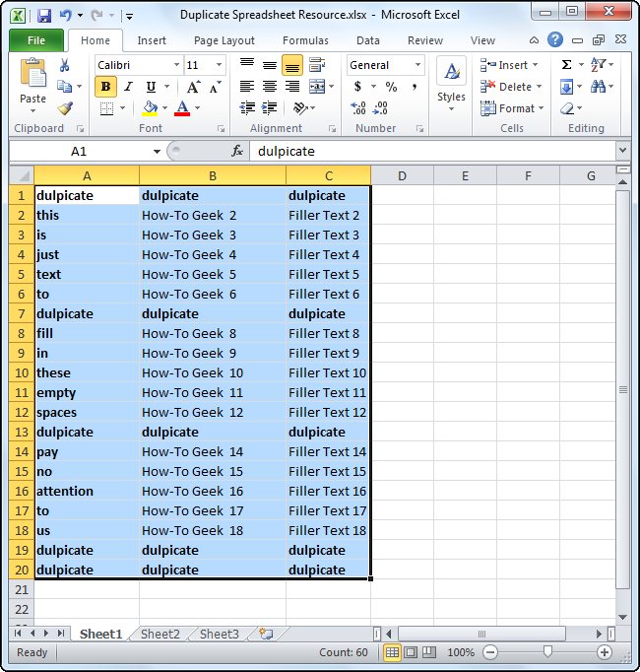Open Excel Help question mark
640x672 pixels.
555,39
